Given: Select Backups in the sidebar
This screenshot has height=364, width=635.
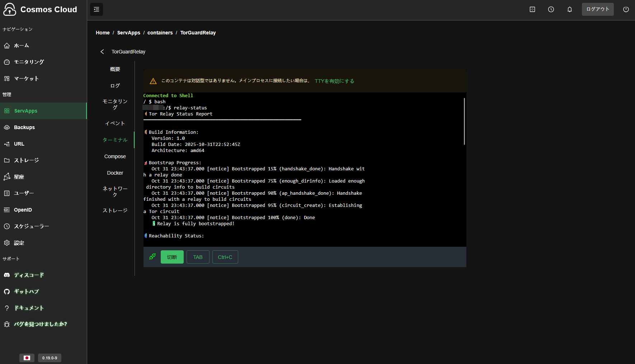Looking at the screenshot, I should click(x=24, y=127).
